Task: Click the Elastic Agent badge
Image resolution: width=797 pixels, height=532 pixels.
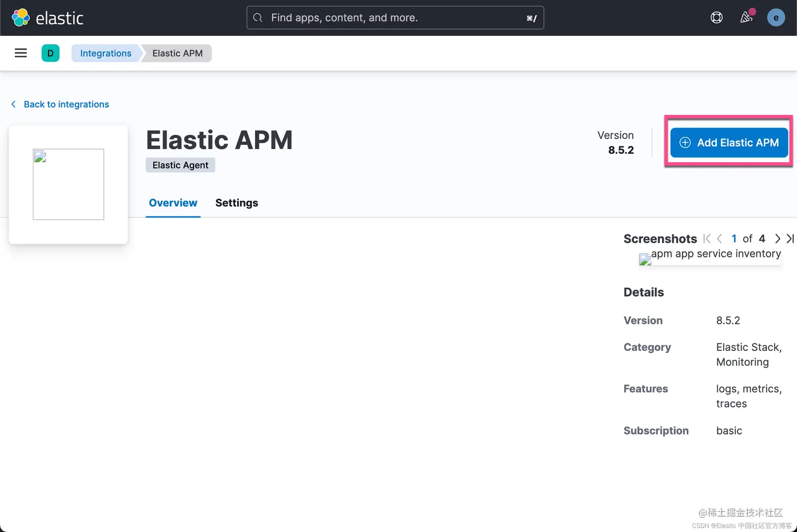Action: [180, 165]
